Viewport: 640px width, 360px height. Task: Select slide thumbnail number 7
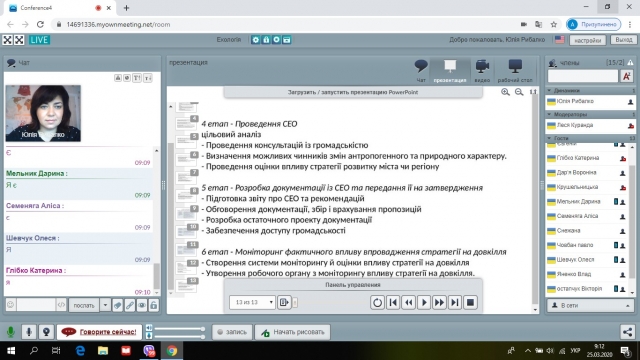click(187, 176)
